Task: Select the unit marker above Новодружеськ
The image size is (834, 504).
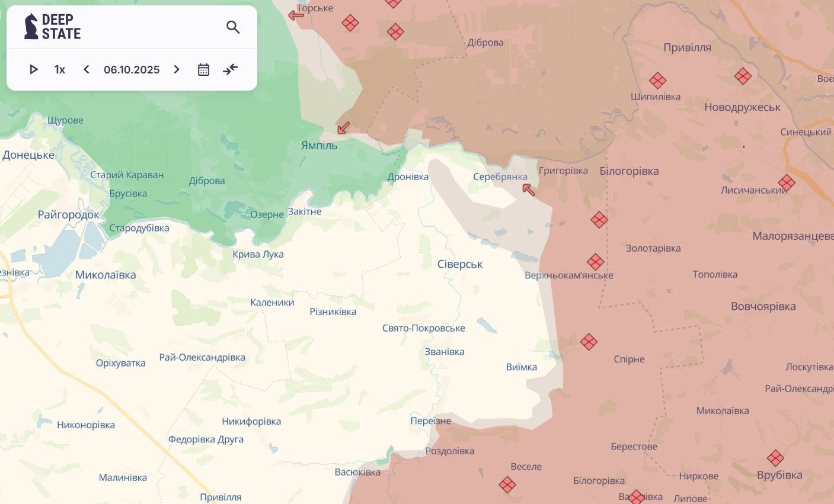Action: 743,76
